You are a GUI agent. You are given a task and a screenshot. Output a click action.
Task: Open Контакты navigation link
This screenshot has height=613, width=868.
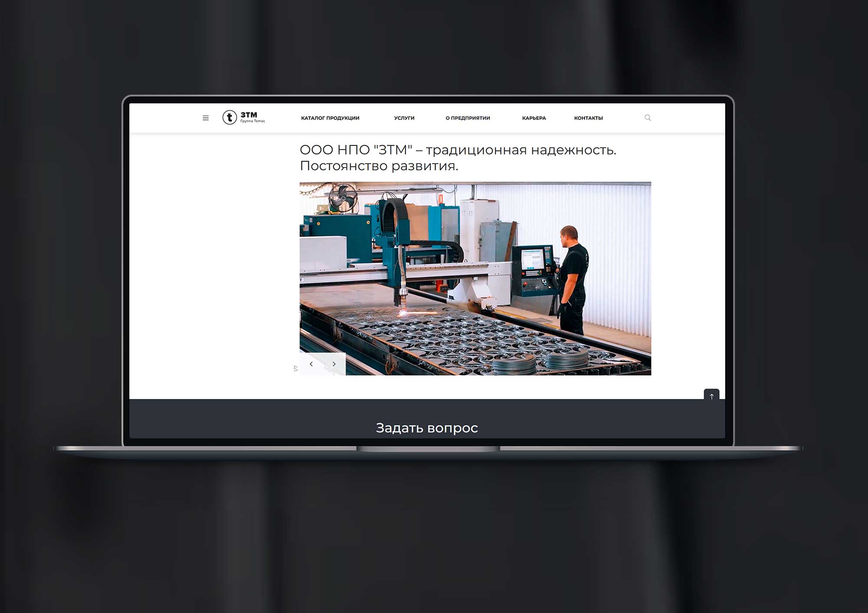point(589,118)
